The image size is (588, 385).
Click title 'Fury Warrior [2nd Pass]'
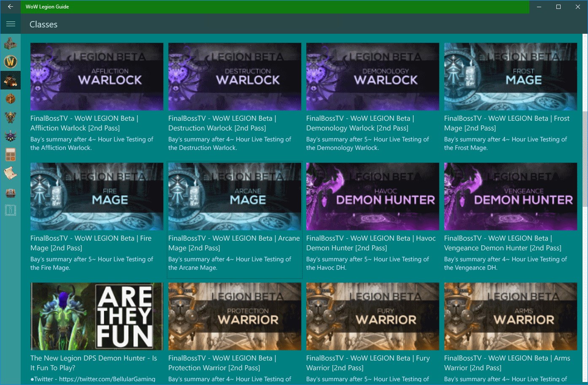pyautogui.click(x=368, y=363)
